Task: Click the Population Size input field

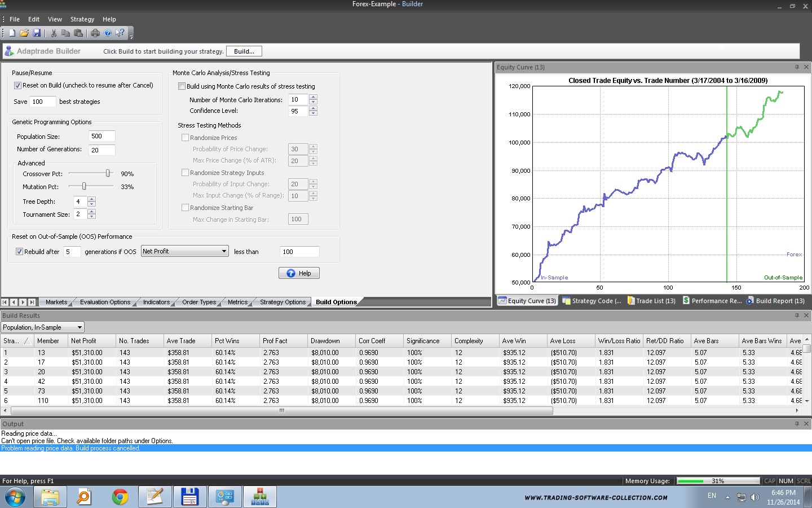Action: click(x=101, y=136)
